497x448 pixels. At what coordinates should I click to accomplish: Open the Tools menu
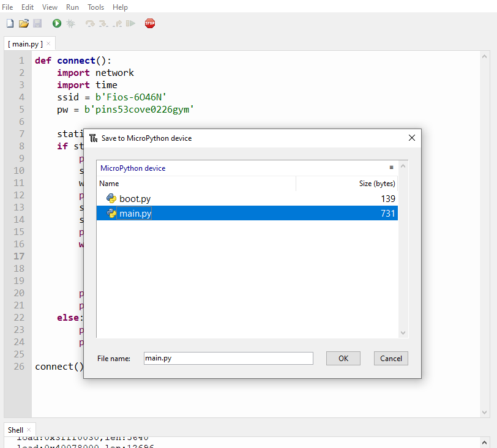pyautogui.click(x=95, y=7)
